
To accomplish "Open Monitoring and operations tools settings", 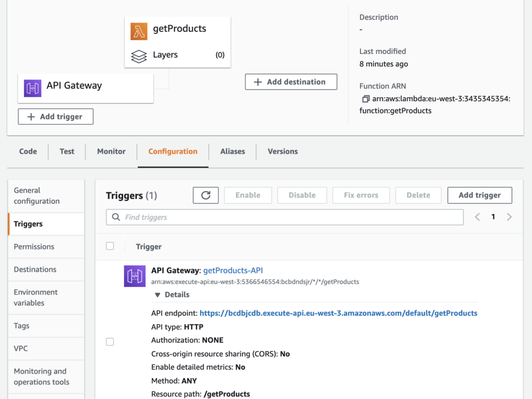I will 46,377.
